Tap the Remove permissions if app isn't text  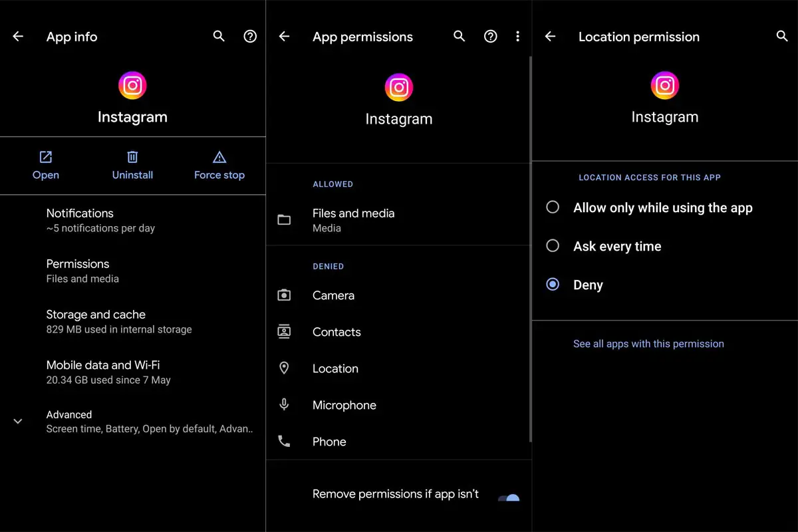(396, 494)
